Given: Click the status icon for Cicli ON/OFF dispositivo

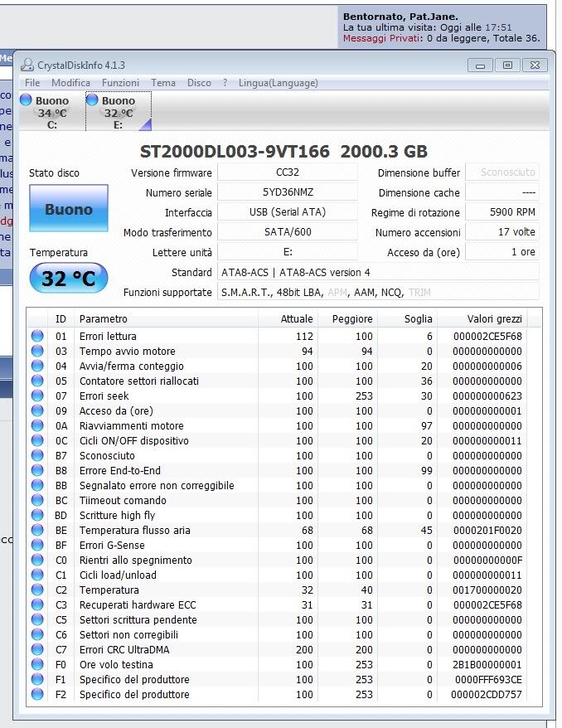Looking at the screenshot, I should [37, 440].
